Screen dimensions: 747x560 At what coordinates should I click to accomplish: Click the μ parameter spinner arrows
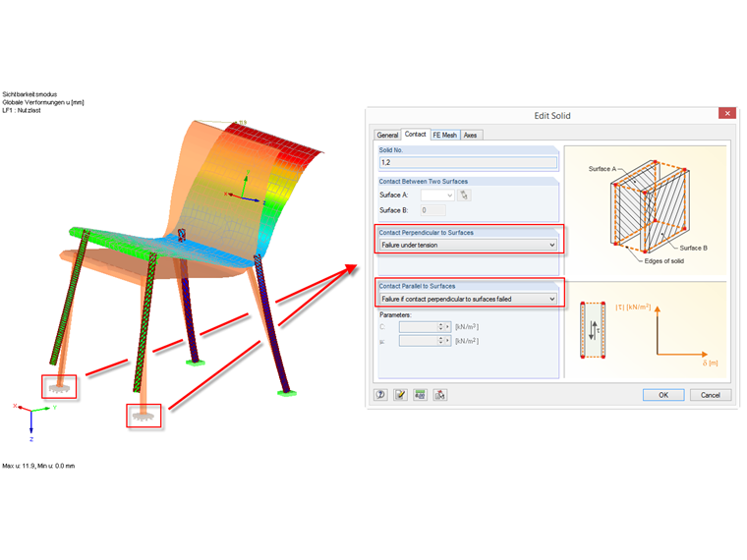pos(440,341)
